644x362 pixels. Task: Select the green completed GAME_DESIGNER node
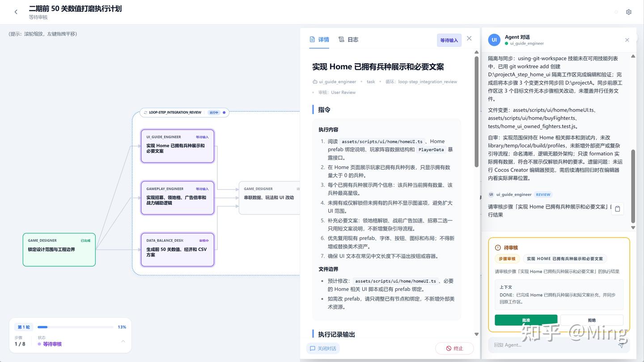click(59, 249)
